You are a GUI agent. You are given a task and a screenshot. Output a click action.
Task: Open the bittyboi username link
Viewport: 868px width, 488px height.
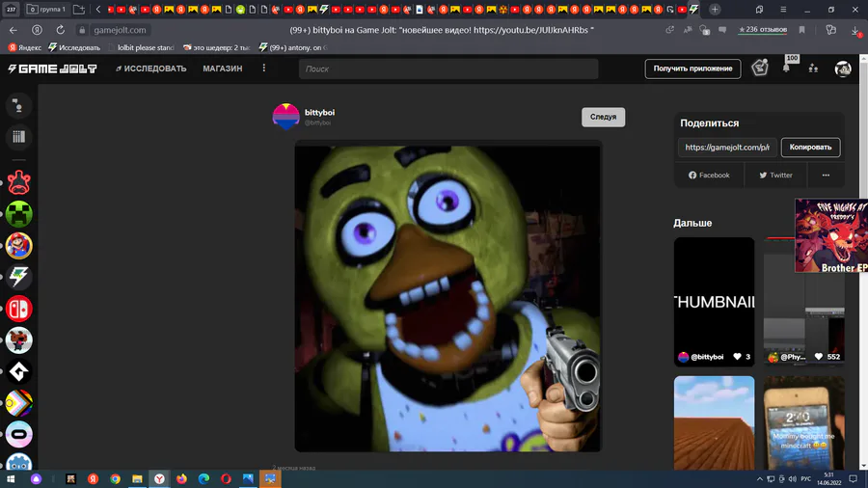pyautogui.click(x=319, y=112)
